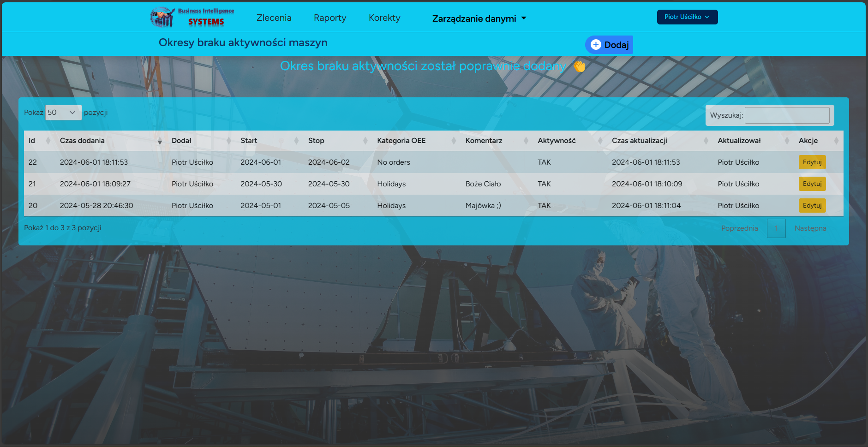Open the Pokaż 50 entries selector
Screen dimensions: 868x447
click(x=63, y=113)
